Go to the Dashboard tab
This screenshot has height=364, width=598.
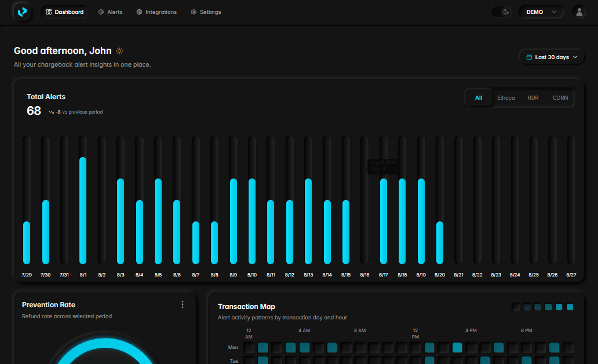click(x=64, y=12)
